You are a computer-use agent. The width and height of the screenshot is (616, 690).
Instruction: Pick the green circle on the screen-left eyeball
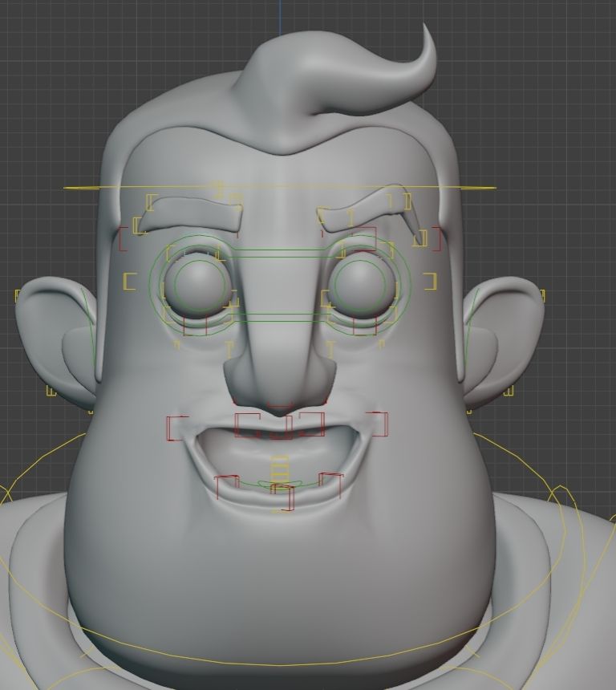200,286
